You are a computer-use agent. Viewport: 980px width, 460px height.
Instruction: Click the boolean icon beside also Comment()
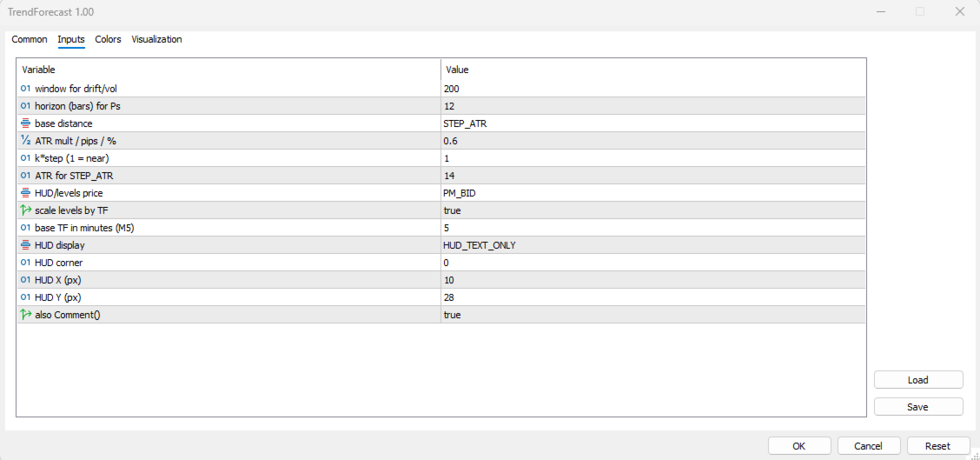click(25, 316)
